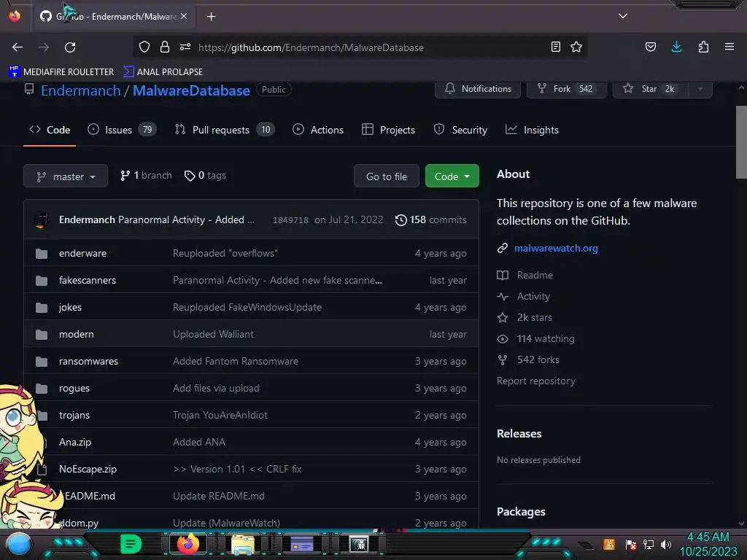
Task: Open the ANAL PROLAPSE bookmark
Action: [x=163, y=72]
